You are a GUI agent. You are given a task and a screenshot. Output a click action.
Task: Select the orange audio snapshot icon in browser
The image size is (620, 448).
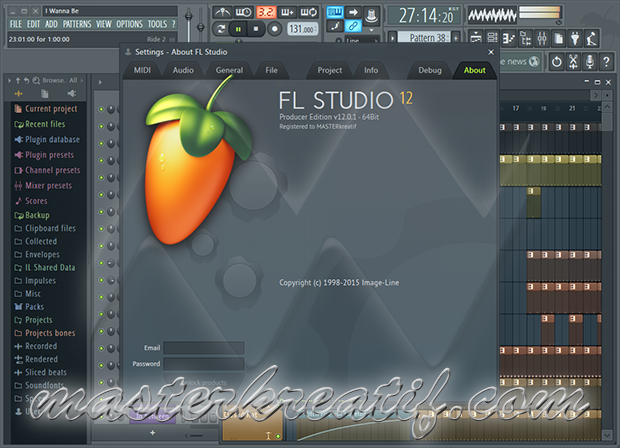tap(19, 94)
